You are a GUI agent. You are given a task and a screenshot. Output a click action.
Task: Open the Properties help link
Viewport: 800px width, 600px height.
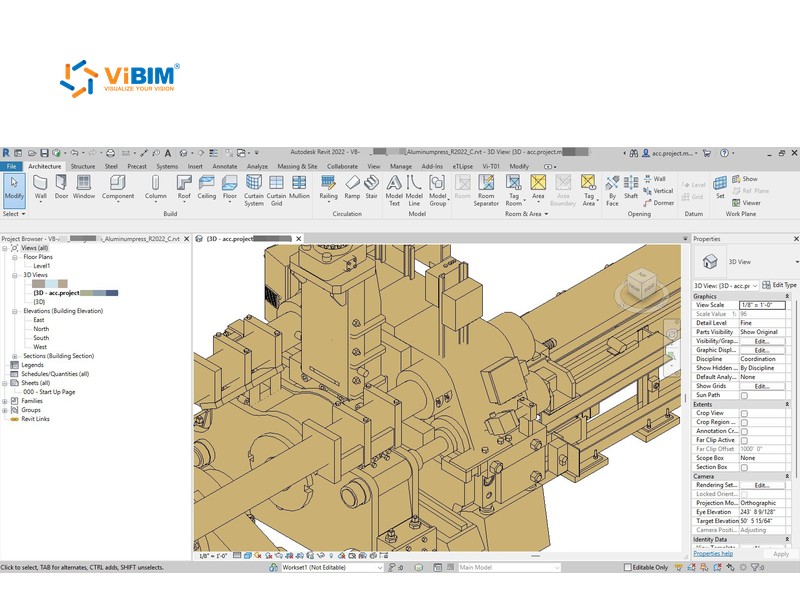click(x=713, y=554)
